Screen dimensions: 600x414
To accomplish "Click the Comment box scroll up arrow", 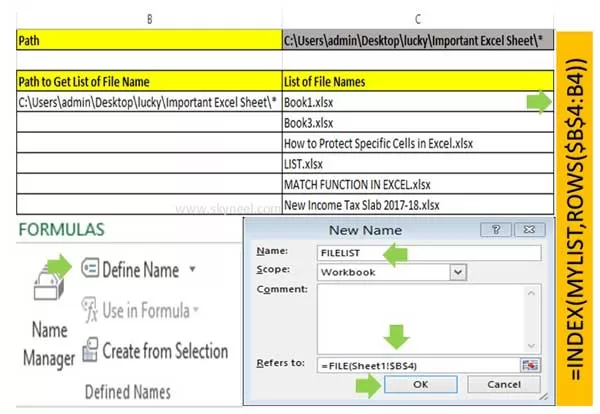I will click(x=531, y=294).
